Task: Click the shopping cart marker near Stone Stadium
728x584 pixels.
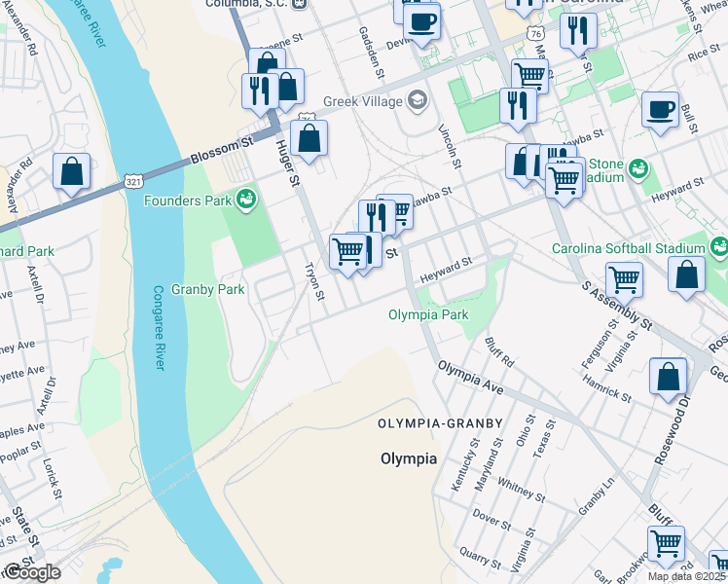Action: click(x=564, y=183)
